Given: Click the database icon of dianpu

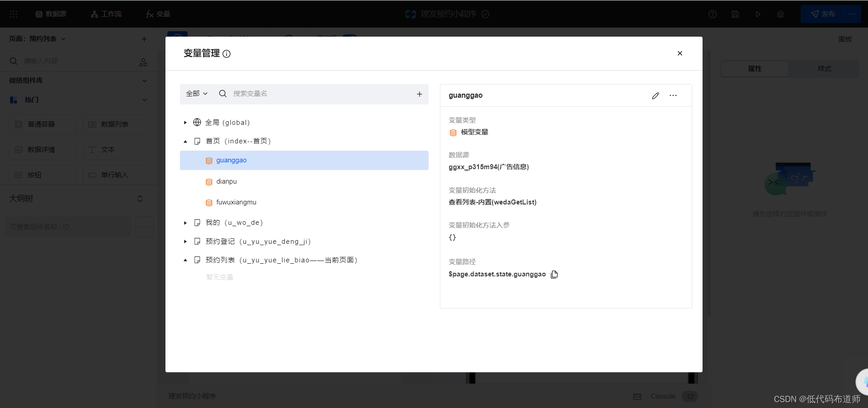Looking at the screenshot, I should tap(209, 182).
